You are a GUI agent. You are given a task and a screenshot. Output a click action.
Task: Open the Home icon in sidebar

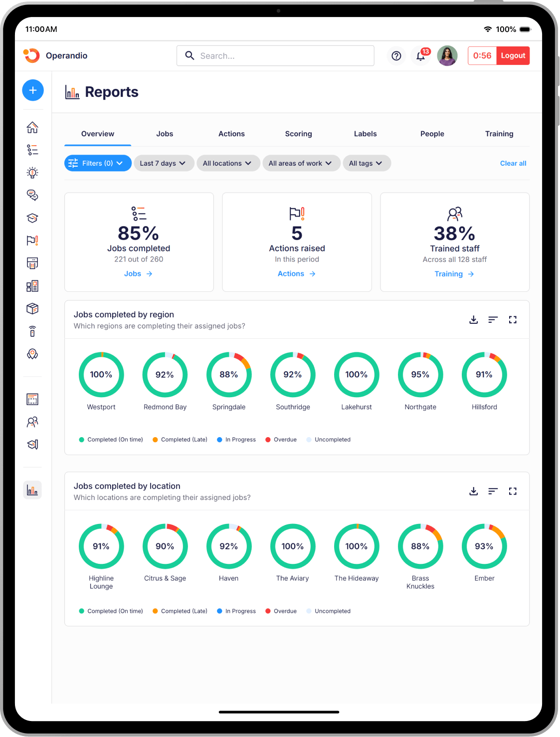pos(32,127)
